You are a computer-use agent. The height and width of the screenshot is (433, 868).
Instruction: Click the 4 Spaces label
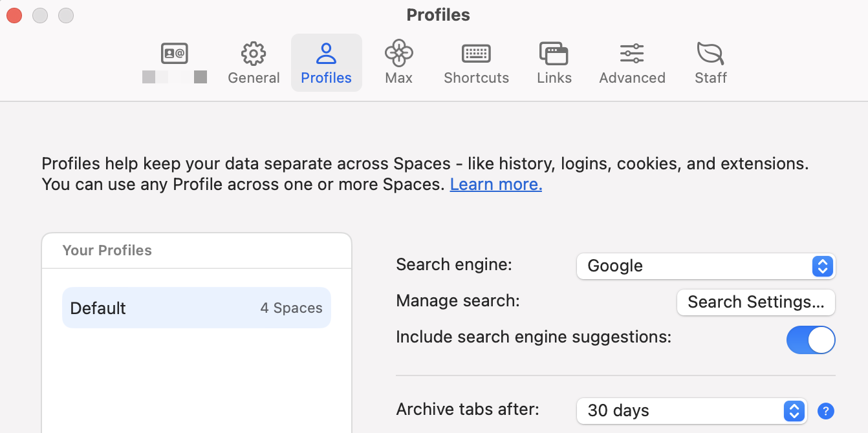(291, 308)
